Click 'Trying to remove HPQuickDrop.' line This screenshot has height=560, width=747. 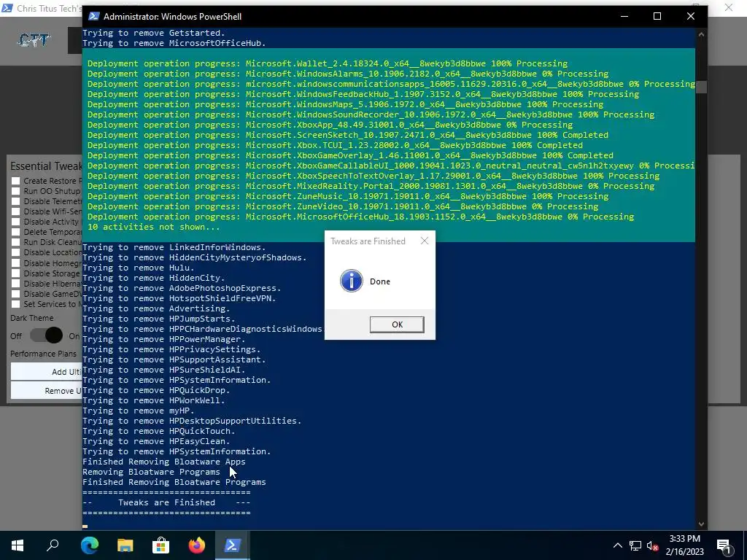pos(156,390)
